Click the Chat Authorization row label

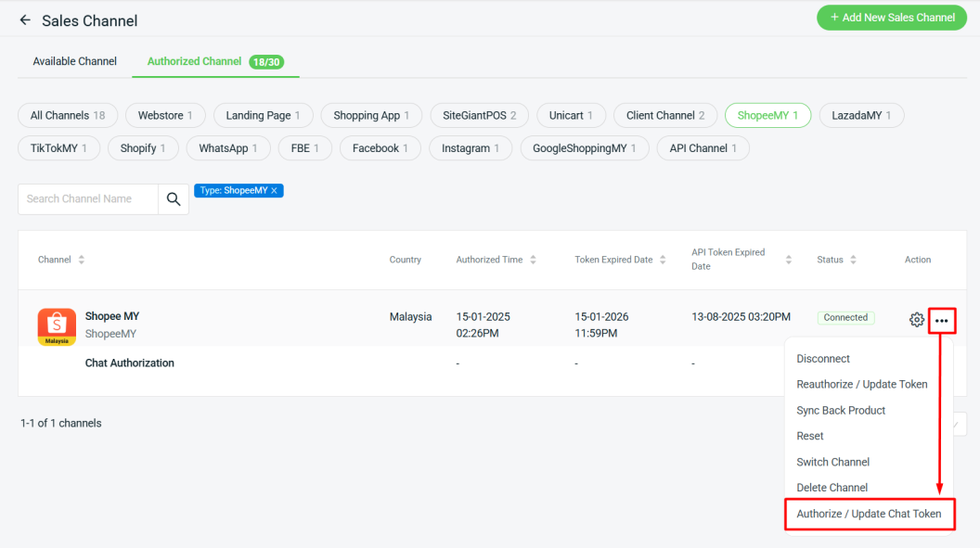pos(129,363)
